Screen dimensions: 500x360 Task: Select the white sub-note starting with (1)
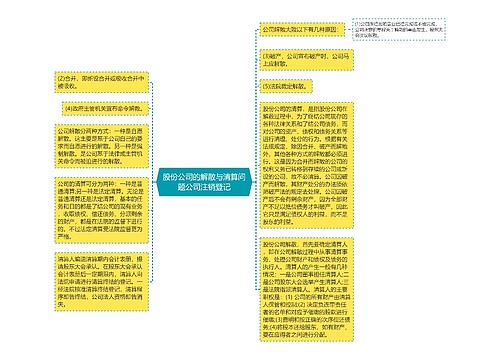coord(399,30)
